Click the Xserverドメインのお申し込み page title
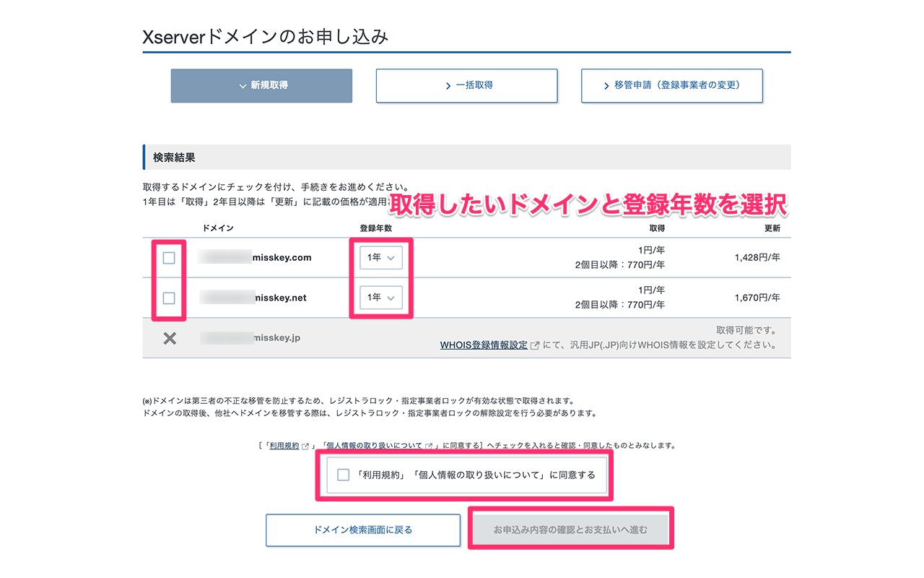This screenshot has height=578, width=924. point(266,37)
